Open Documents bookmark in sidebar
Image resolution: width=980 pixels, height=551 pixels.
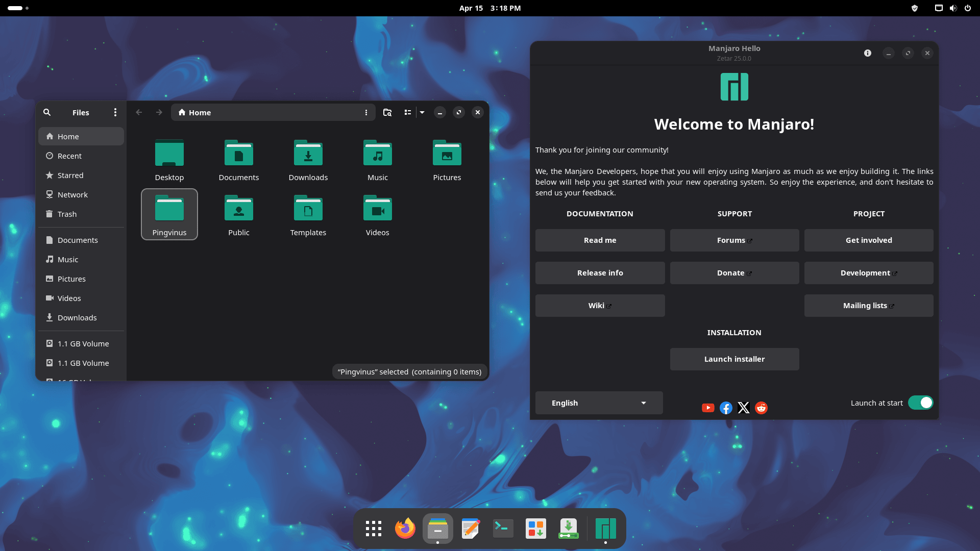pyautogui.click(x=81, y=240)
